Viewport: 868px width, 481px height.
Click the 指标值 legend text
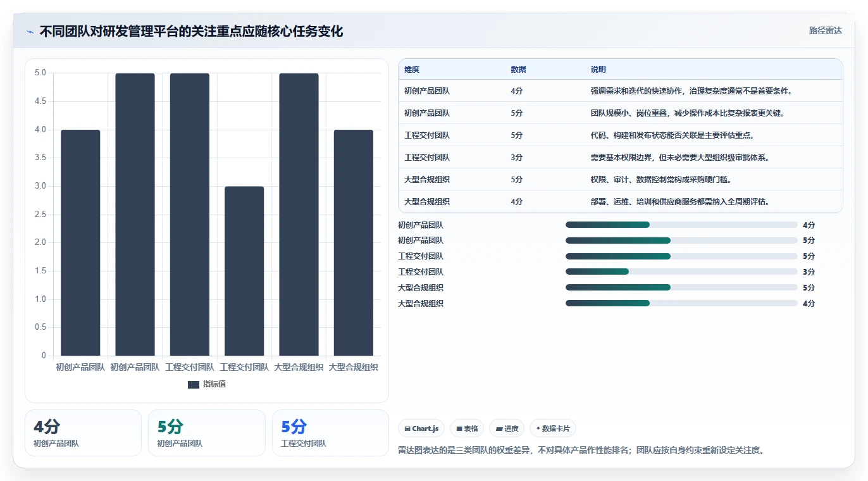[x=214, y=385]
